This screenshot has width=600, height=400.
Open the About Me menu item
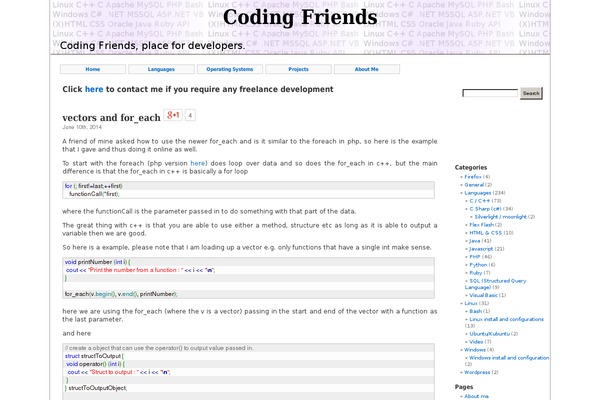click(x=367, y=70)
